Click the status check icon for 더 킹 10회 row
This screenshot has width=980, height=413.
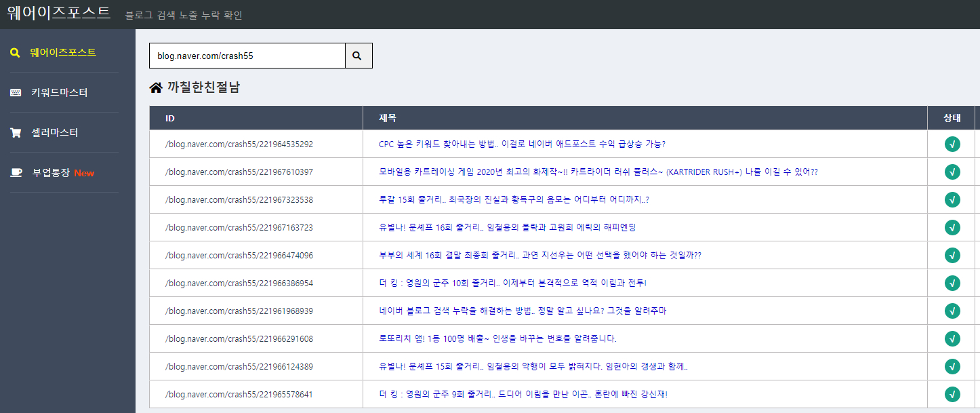tap(952, 283)
